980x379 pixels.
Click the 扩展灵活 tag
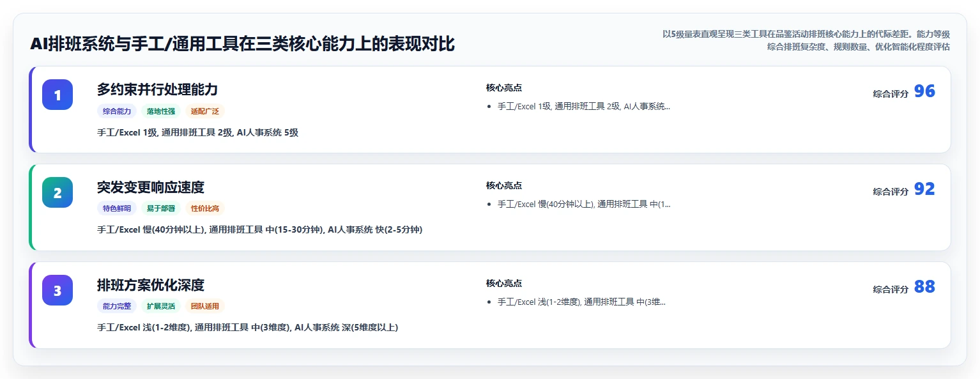point(161,306)
